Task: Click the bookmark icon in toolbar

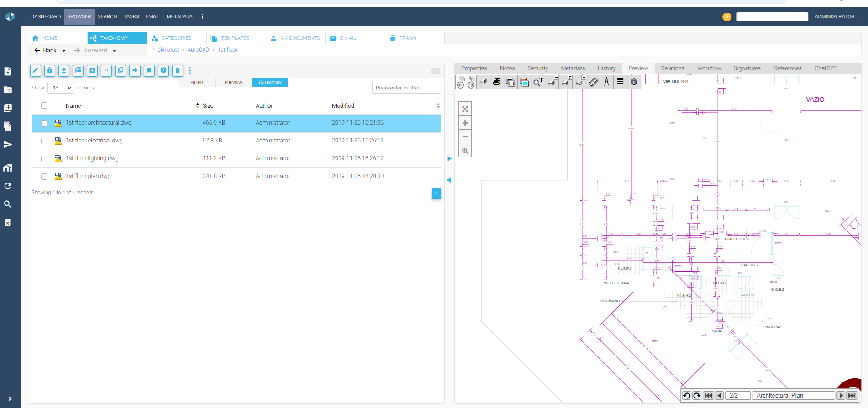Action: 149,70
